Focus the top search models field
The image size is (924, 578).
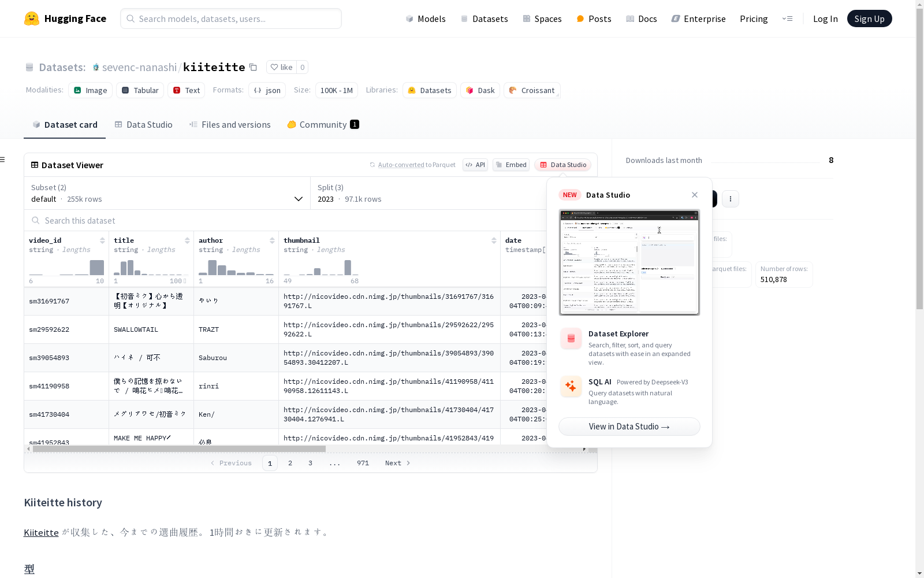coord(231,18)
